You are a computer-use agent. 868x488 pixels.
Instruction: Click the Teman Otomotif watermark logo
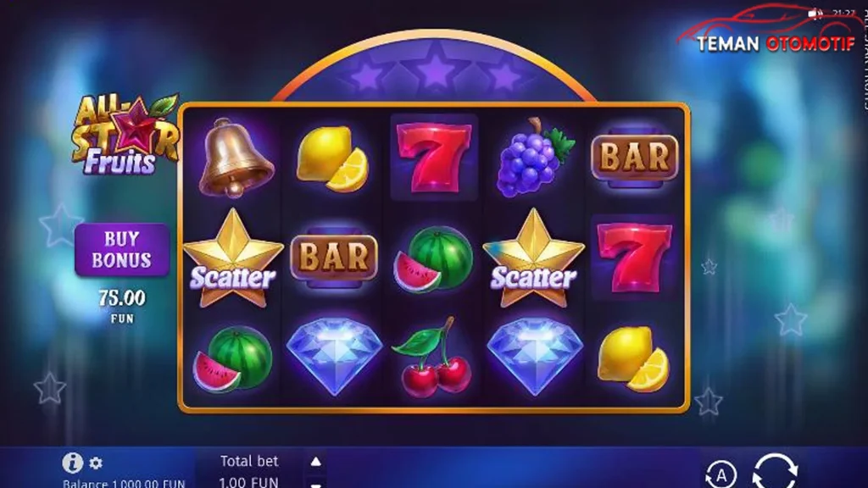point(772,29)
